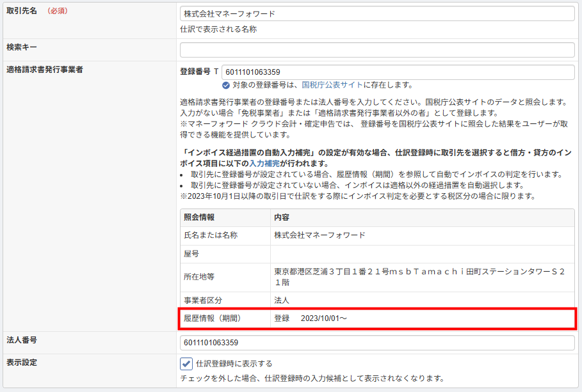Click the 法人番号 input field
The height and width of the screenshot is (392, 582).
tap(377, 343)
